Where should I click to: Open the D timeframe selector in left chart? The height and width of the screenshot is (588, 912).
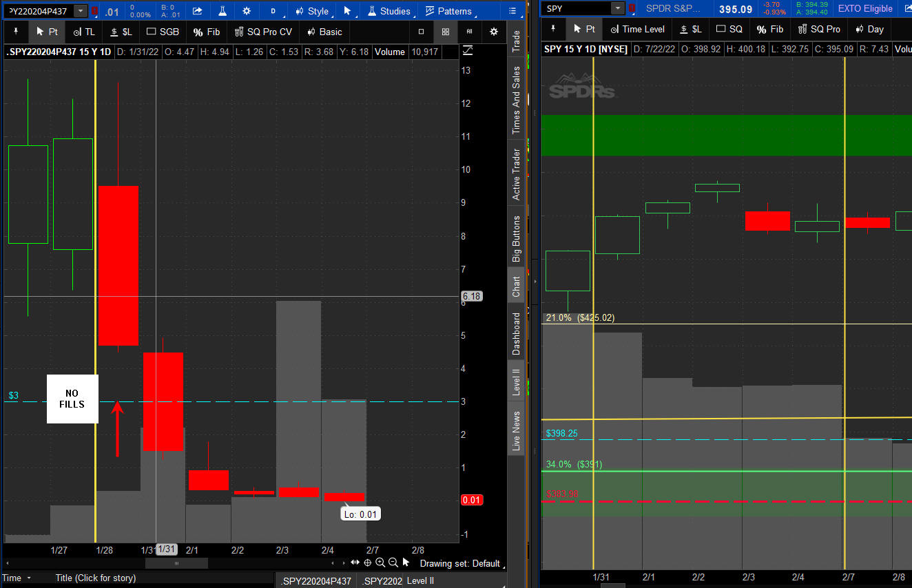pyautogui.click(x=273, y=11)
